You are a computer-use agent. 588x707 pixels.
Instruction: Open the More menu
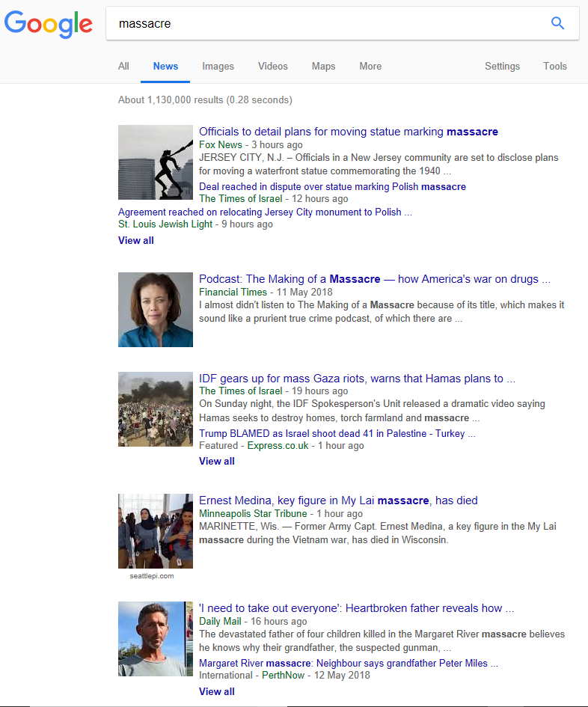[370, 67]
